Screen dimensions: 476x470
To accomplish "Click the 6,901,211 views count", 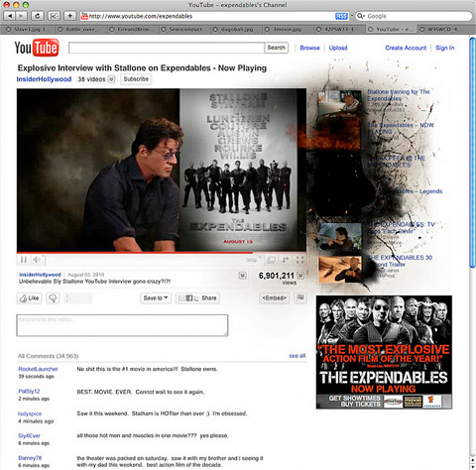I will click(277, 276).
